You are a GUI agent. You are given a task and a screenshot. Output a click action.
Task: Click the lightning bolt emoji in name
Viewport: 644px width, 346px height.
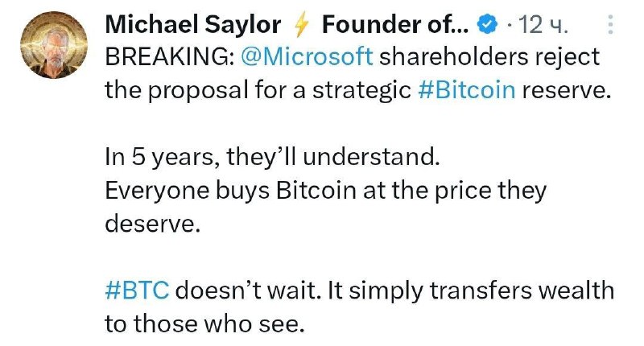point(302,25)
